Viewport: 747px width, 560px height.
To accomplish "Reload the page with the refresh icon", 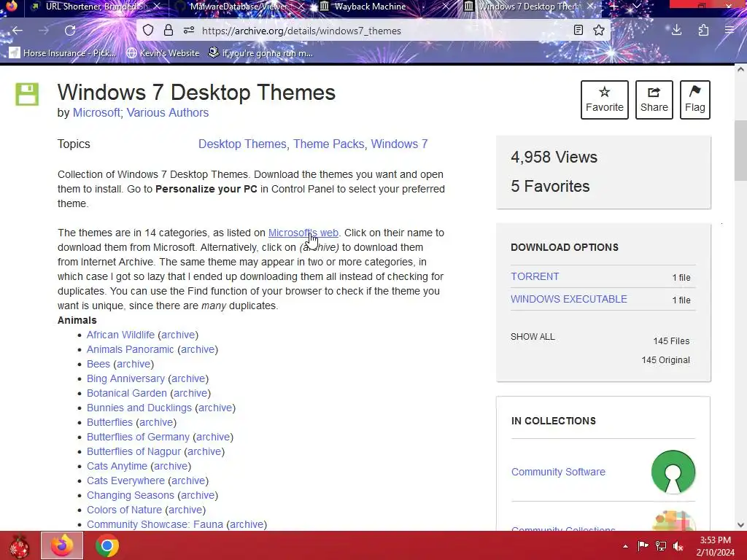I will (x=70, y=31).
